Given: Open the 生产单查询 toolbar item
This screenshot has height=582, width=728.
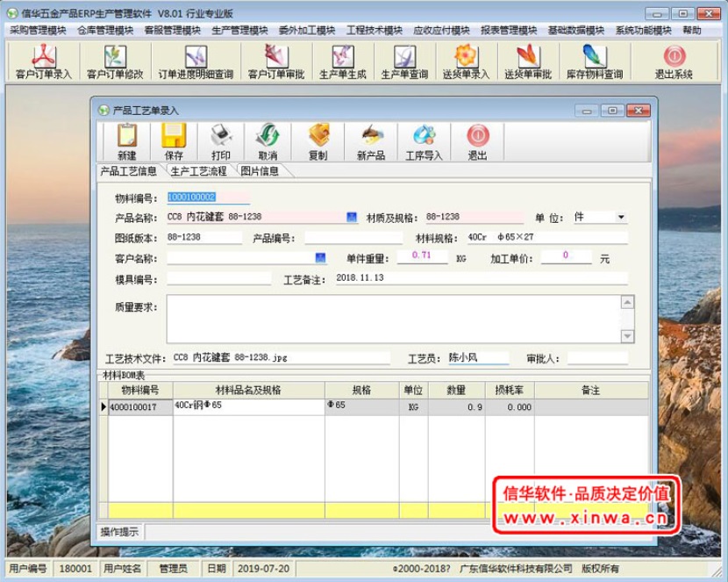Looking at the screenshot, I should (404, 61).
